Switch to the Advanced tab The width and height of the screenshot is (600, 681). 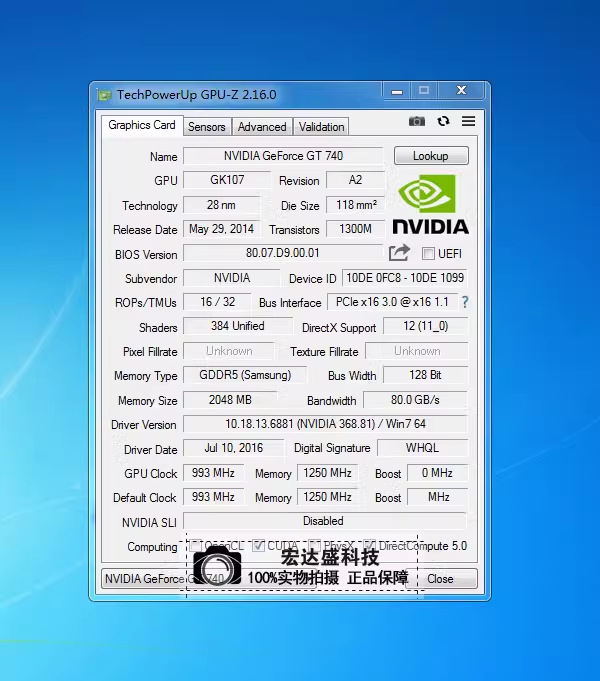pos(262,127)
